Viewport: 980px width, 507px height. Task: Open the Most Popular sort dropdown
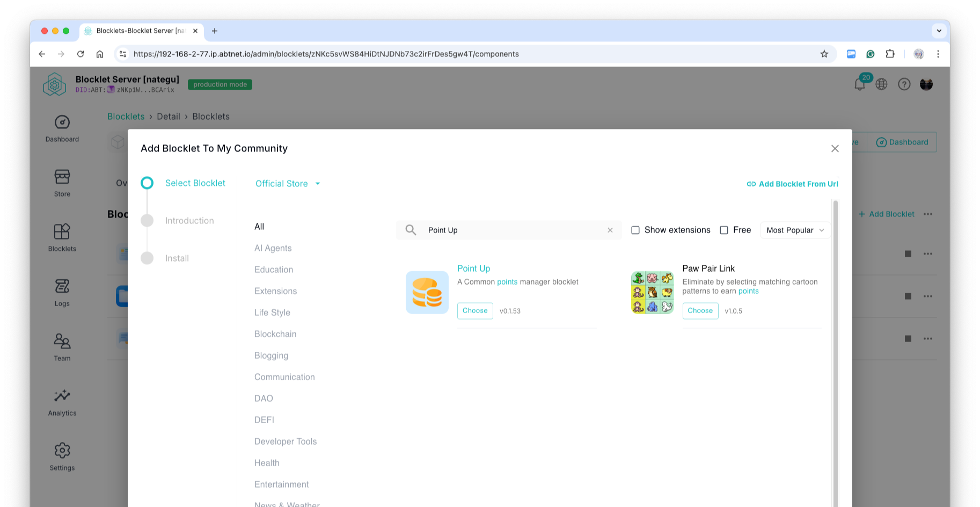pyautogui.click(x=795, y=230)
